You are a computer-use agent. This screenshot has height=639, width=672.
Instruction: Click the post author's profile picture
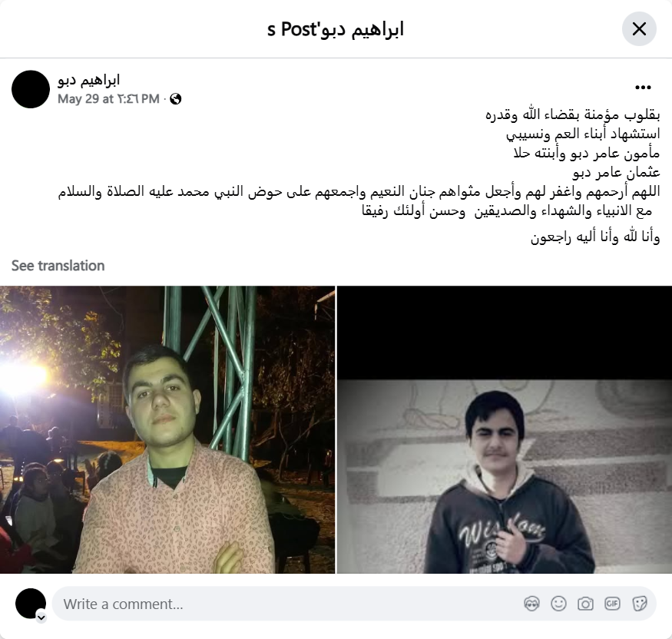31,89
